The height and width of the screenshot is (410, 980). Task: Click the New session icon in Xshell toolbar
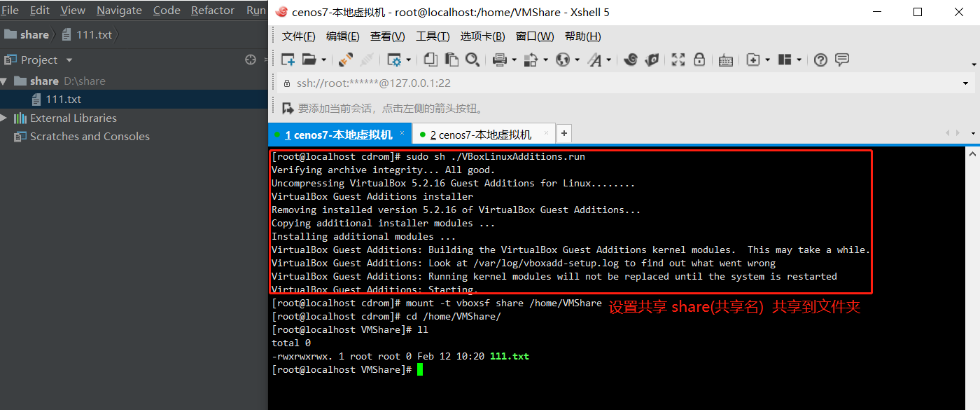(x=288, y=60)
